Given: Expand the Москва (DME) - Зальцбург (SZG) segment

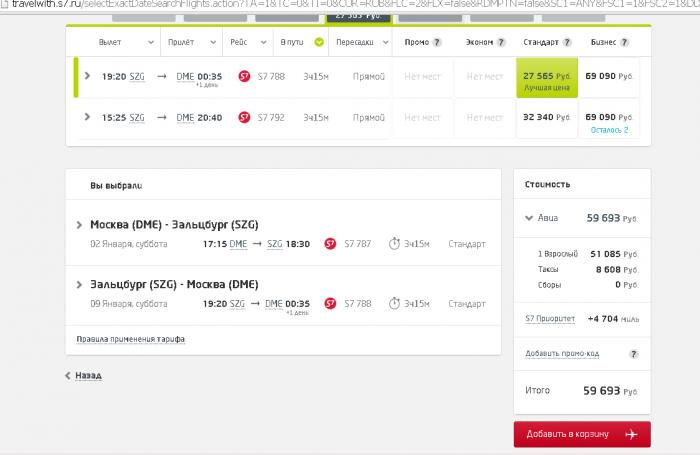Looking at the screenshot, I should (x=79, y=225).
